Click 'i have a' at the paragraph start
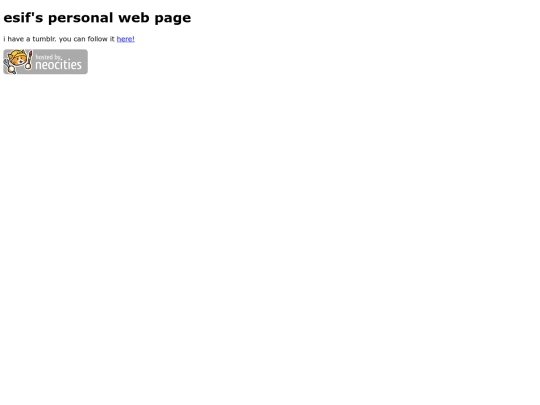This screenshot has width=540, height=405. click(17, 39)
